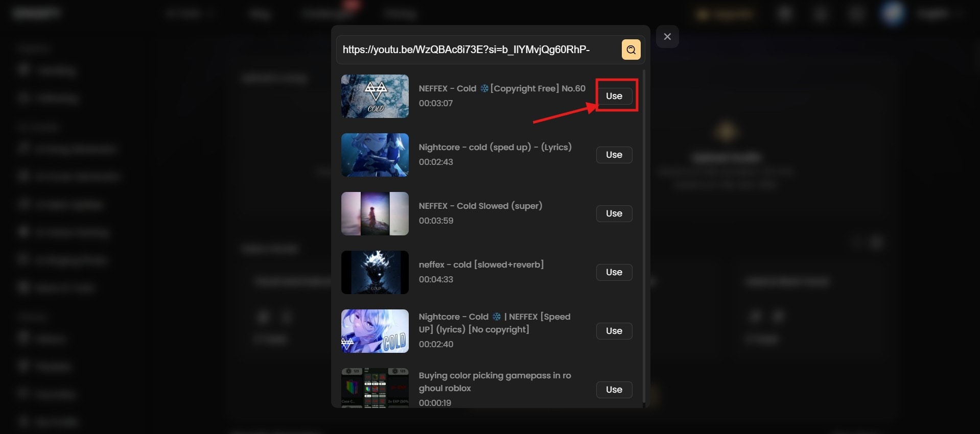Use the Nightcore - cold (sped up) track

(x=614, y=155)
